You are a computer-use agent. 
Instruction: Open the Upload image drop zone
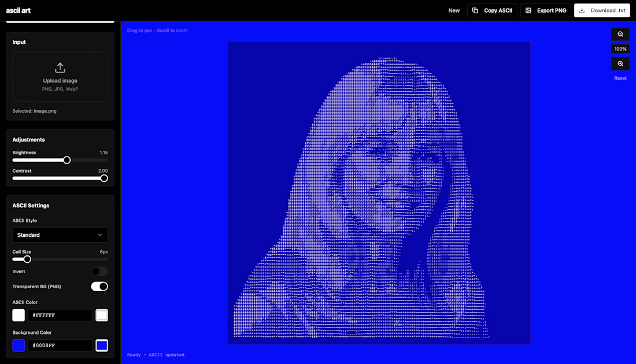coord(60,77)
